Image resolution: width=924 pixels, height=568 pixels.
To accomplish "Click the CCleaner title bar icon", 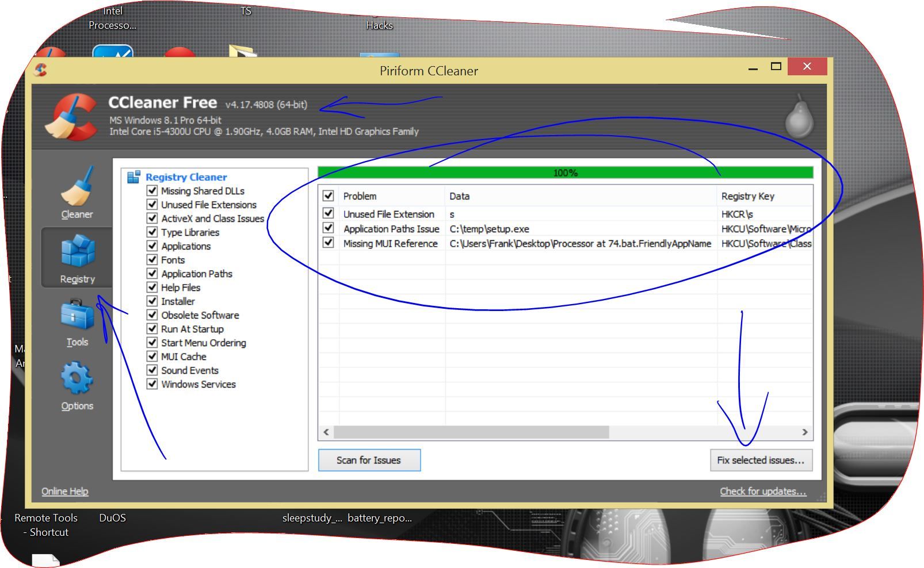I will click(x=40, y=70).
